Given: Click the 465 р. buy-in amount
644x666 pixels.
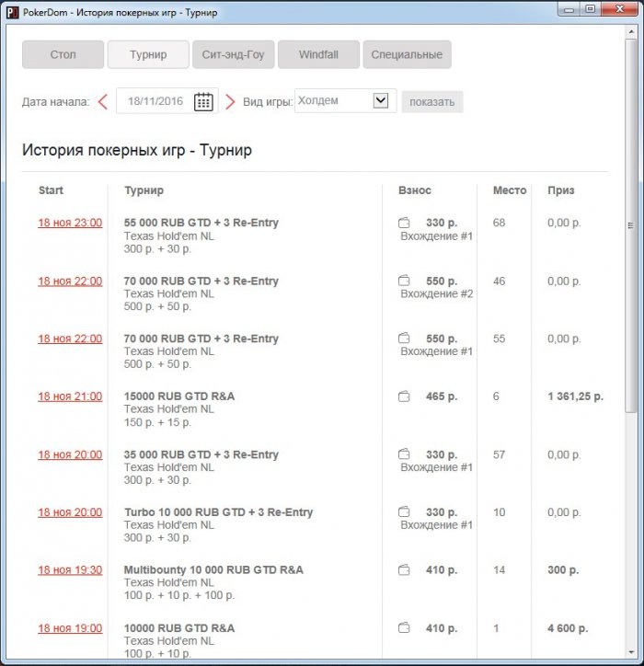Looking at the screenshot, I should click(x=442, y=396).
